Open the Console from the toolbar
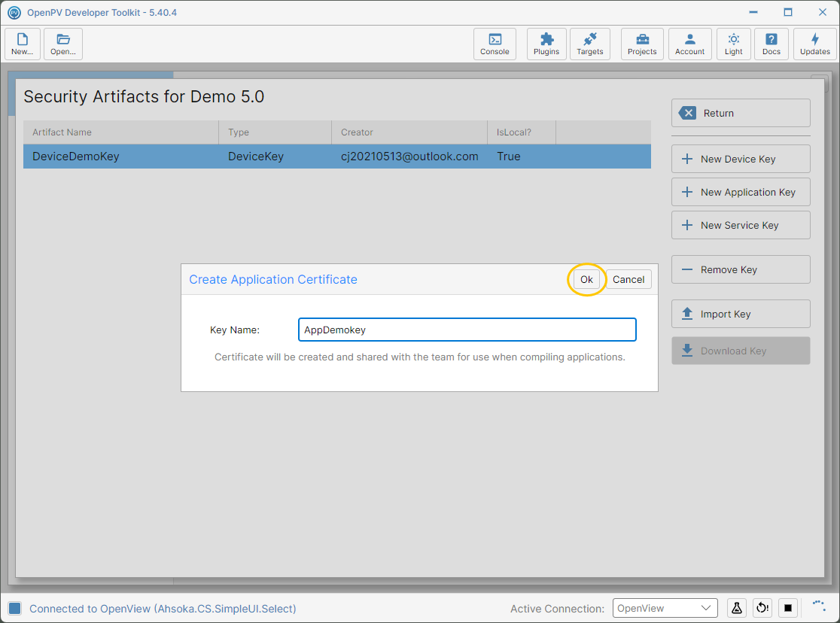840x623 pixels. point(495,44)
